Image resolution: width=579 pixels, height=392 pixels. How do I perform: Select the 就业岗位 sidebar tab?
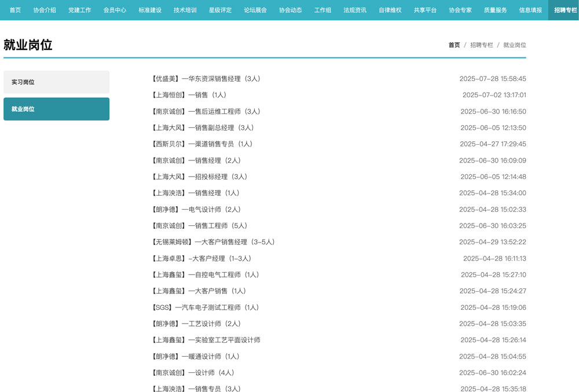[x=56, y=109]
